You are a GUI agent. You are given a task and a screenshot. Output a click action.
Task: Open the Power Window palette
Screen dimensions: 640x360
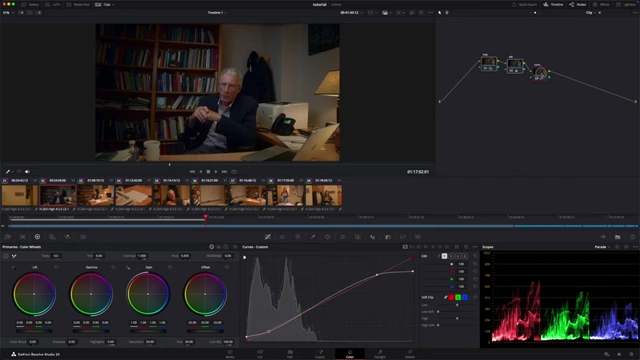[327, 237]
